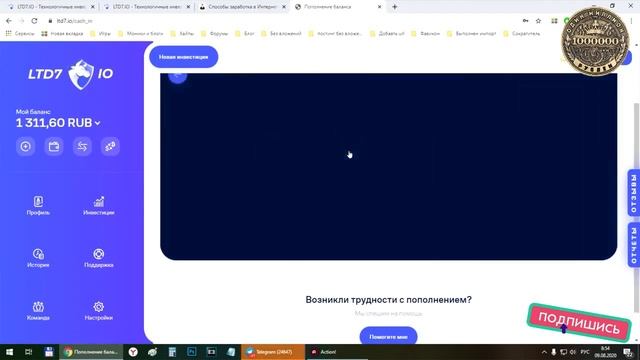640x360 pixels.
Task: Reload the page with refresh icon
Action: pos(34,21)
